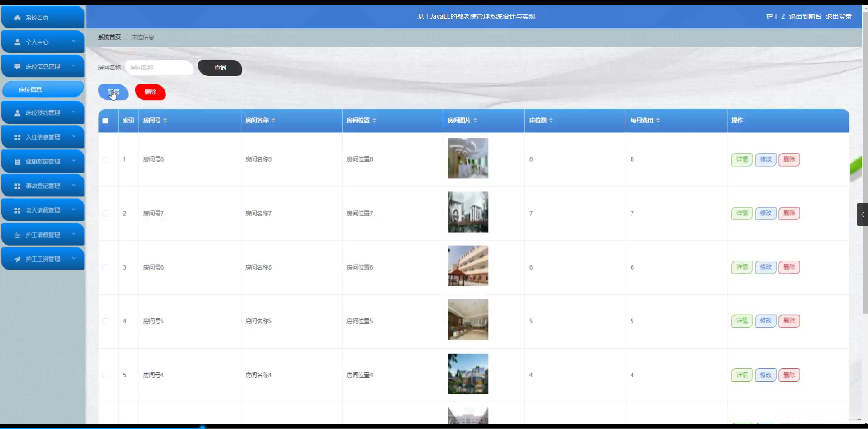Open the 系统首页 sidebar menu item
The image size is (868, 429).
pyautogui.click(x=43, y=18)
